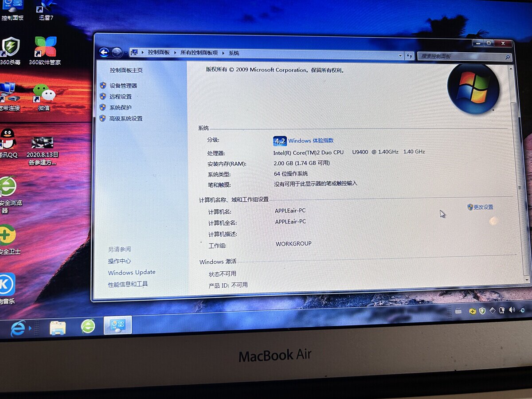Select 控制面板 in the address breadcrumb

coord(159,52)
